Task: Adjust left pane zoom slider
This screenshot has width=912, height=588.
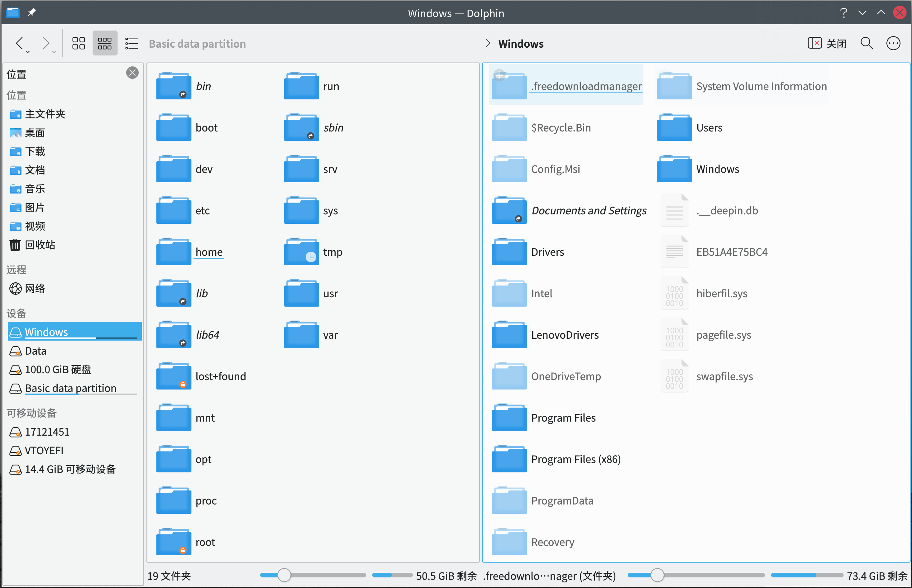Action: (284, 575)
